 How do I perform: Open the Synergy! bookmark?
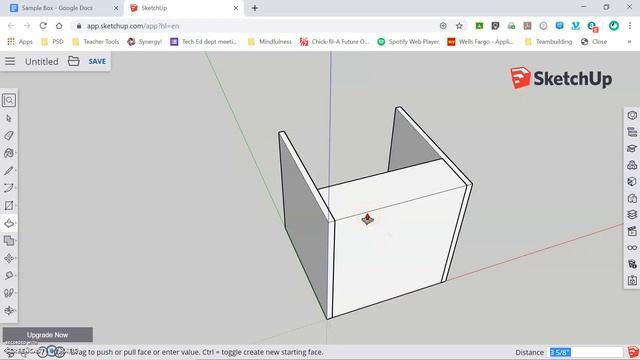tap(144, 42)
